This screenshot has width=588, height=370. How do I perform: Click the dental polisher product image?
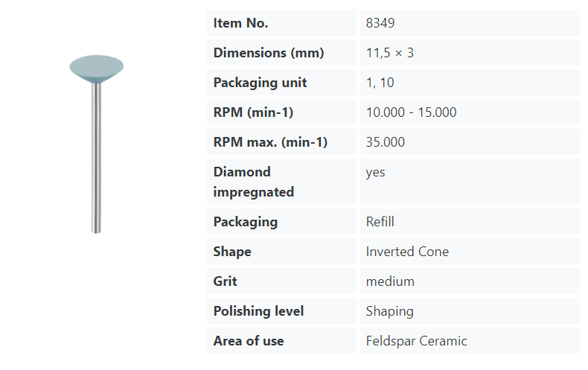pyautogui.click(x=96, y=141)
